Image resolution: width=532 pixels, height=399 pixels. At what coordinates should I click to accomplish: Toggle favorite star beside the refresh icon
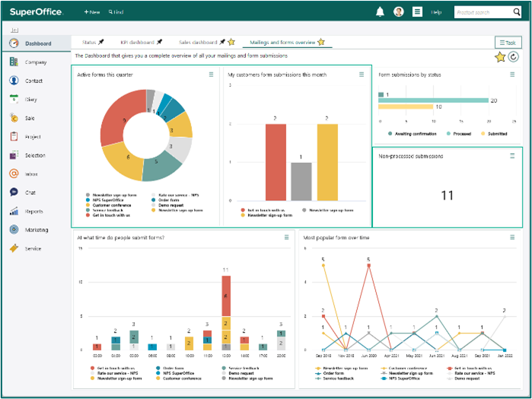click(x=500, y=57)
